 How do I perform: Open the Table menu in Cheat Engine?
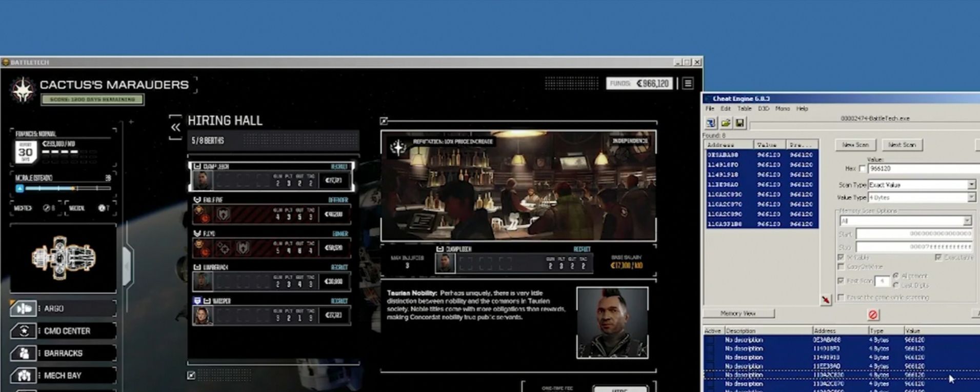tap(744, 109)
